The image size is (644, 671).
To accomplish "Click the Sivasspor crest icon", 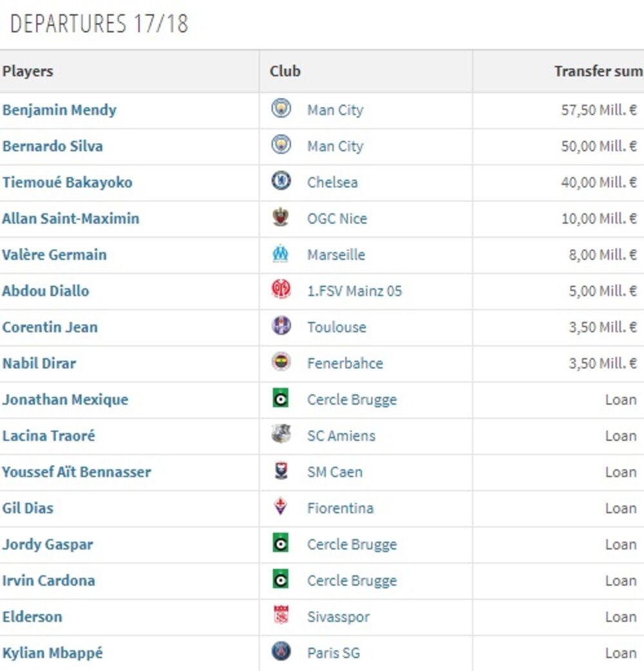I will [281, 616].
